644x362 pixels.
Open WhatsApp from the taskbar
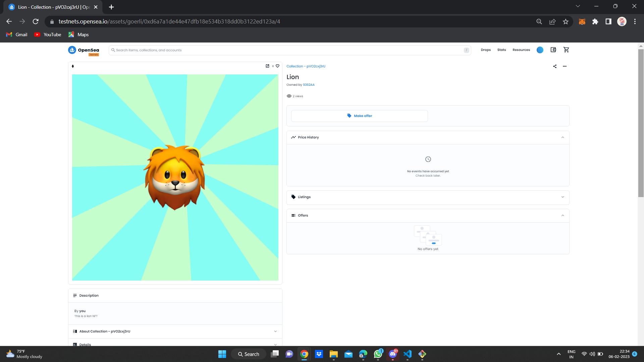point(378,354)
